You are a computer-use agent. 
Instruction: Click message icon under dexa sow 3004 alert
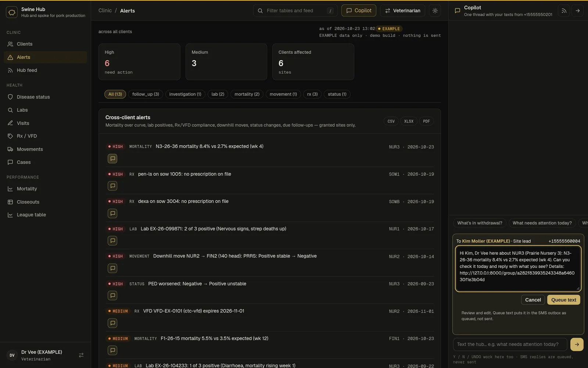[112, 213]
